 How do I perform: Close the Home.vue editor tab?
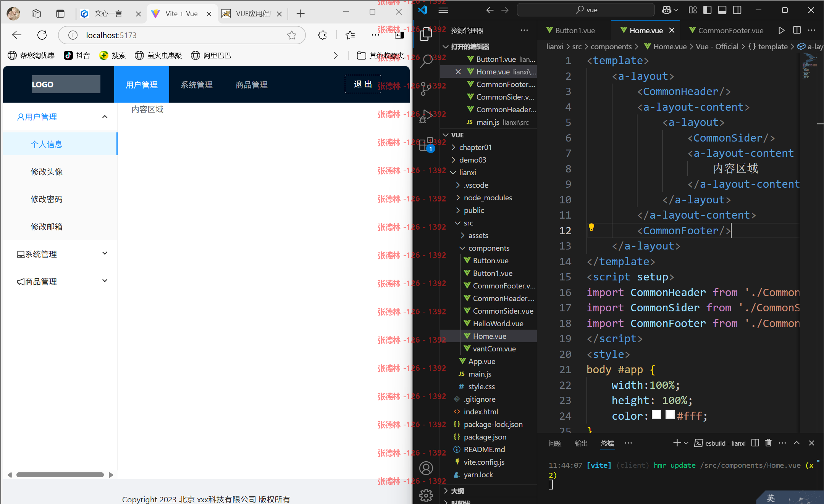coord(672,31)
